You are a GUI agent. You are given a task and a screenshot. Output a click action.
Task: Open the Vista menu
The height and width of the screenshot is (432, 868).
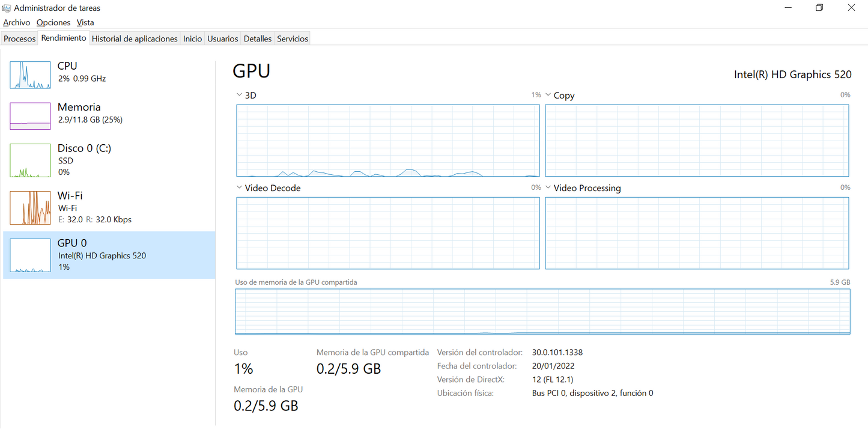[x=85, y=22]
